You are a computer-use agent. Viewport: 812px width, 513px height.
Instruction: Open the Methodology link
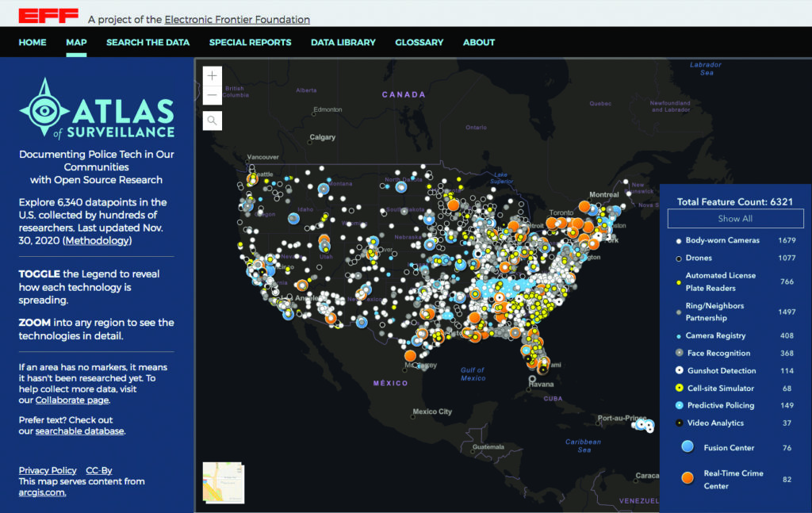point(97,240)
